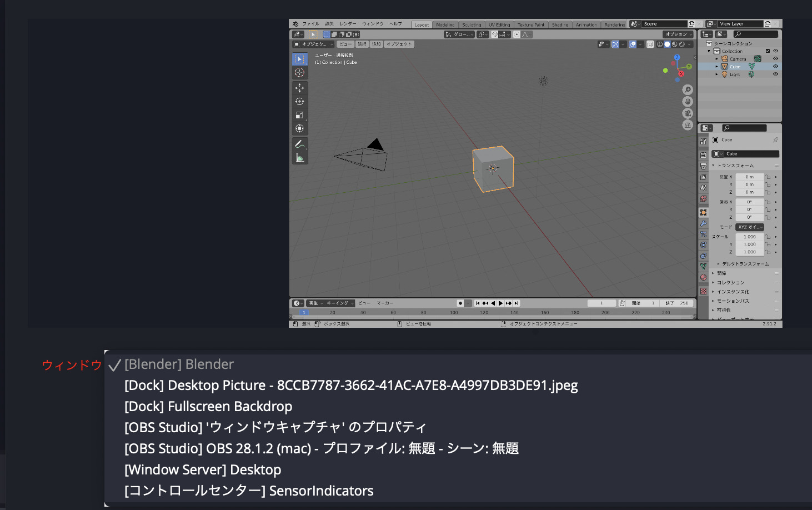Viewport: 812px width, 510px height.
Task: Click the Blender logo menu icon
Action: (295, 24)
